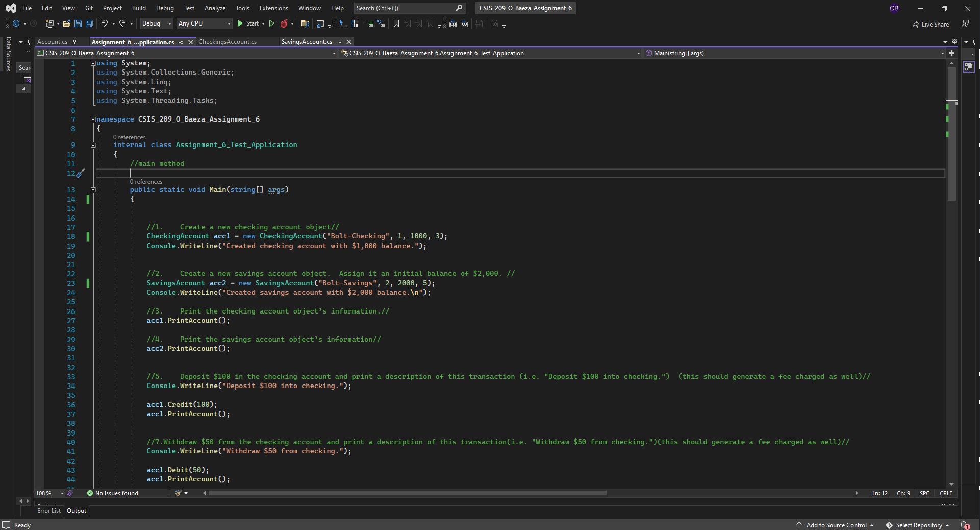Trigger Hot Reload with the flame icon
Viewport: 980px width, 530px height.
(x=284, y=23)
